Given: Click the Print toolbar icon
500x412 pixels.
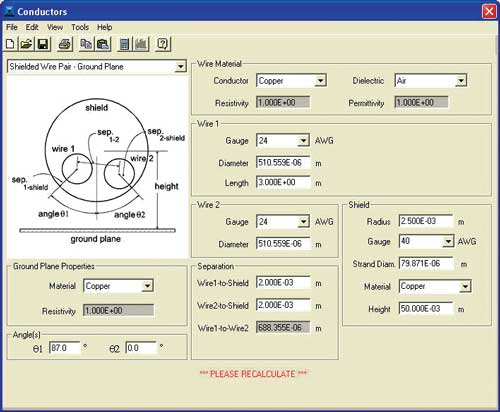Looking at the screenshot, I should pyautogui.click(x=65, y=44).
